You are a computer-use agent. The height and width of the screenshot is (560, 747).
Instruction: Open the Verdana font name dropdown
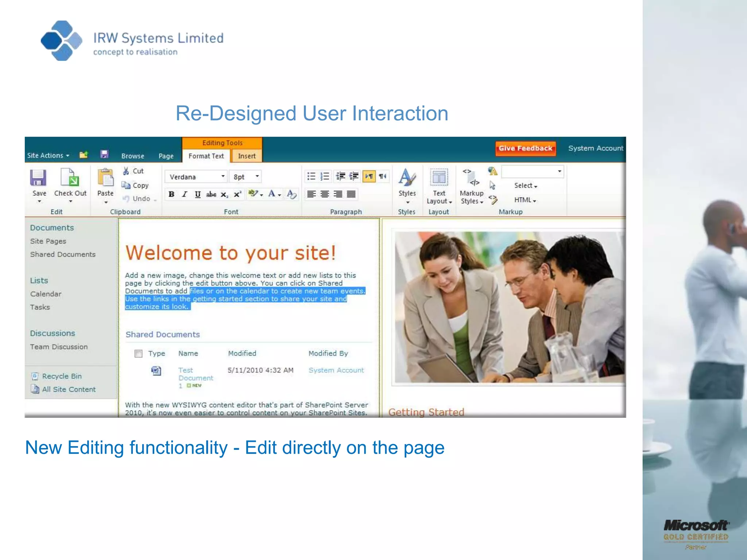point(223,176)
